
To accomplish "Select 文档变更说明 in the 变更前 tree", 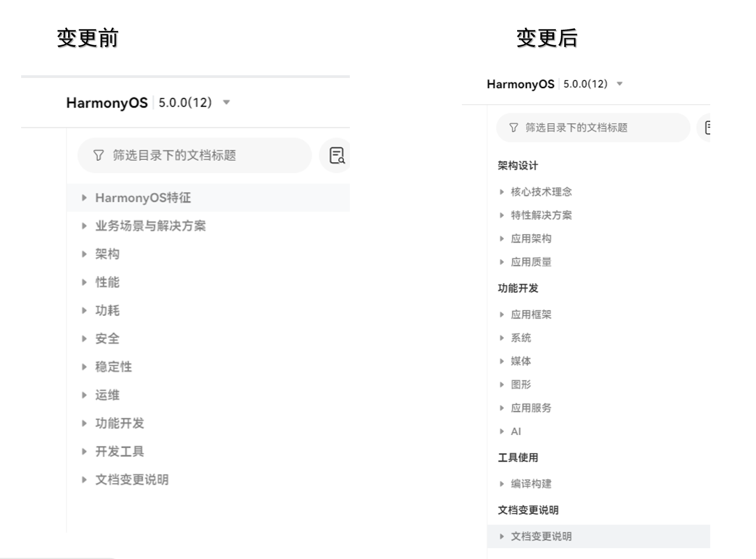I will [132, 480].
